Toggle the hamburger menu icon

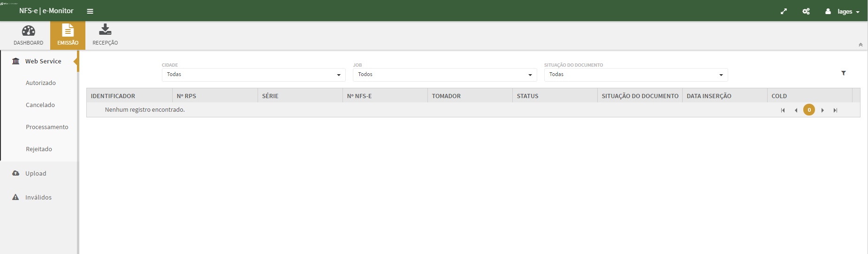point(90,11)
